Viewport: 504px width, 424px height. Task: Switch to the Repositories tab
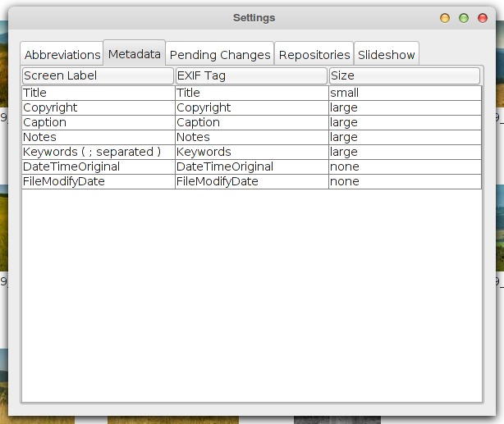click(314, 54)
